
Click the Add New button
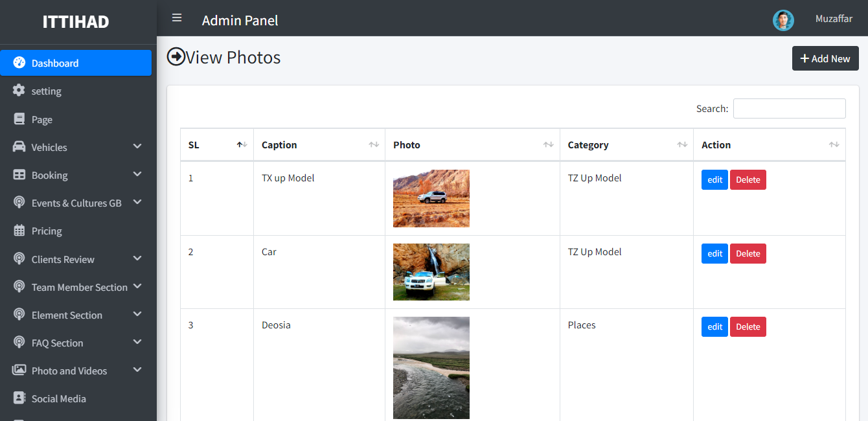[825, 58]
